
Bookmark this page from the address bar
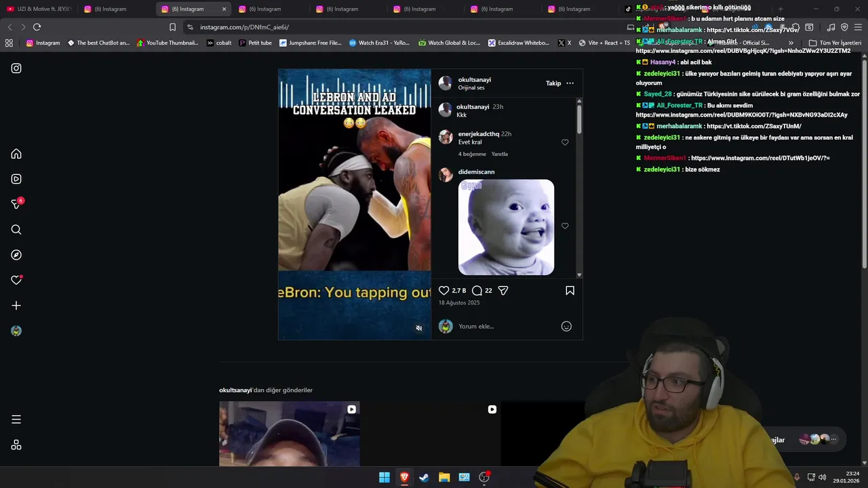click(x=172, y=27)
